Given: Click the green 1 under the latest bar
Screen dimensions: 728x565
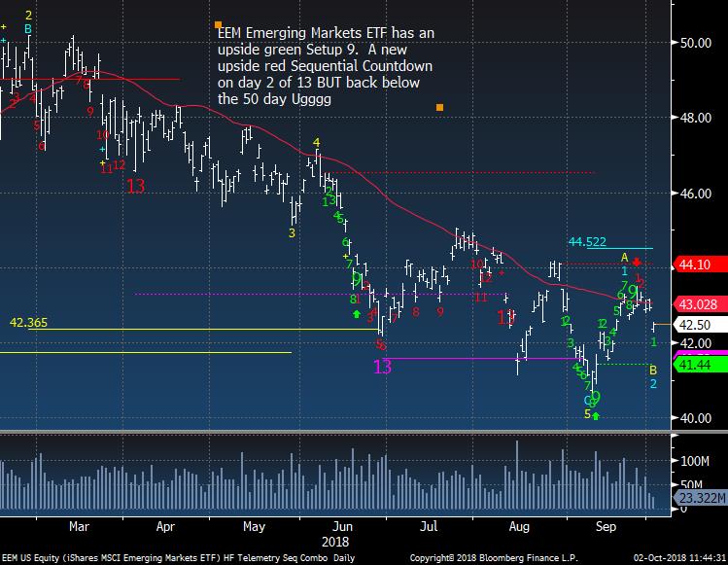Looking at the screenshot, I should pyautogui.click(x=654, y=342).
